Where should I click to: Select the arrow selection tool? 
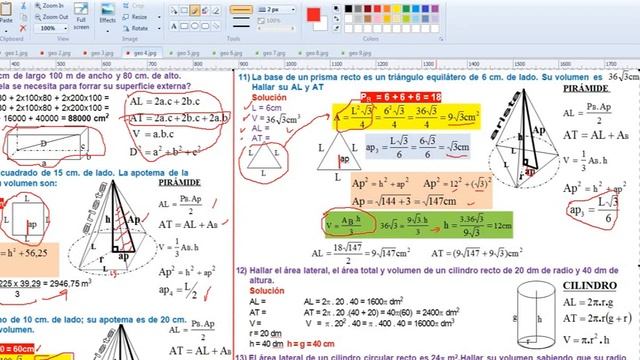tap(174, 10)
